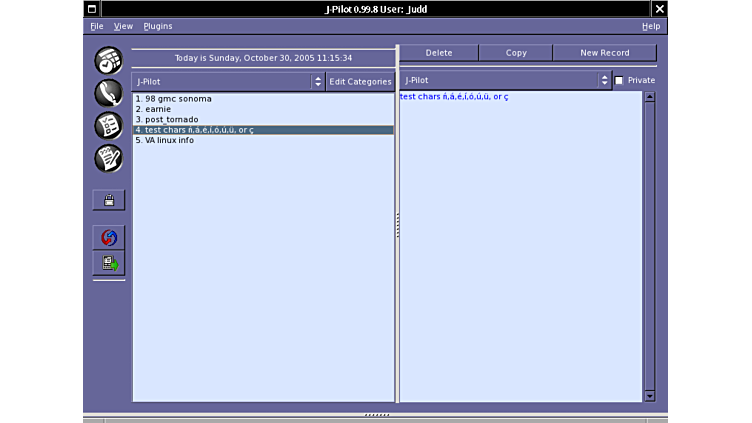Click the window menu icon in title bar
The width and height of the screenshot is (752, 423).
tap(92, 9)
